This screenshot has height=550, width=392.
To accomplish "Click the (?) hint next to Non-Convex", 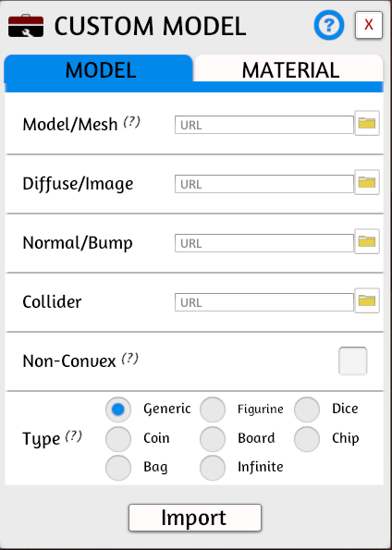I will pos(129,359).
